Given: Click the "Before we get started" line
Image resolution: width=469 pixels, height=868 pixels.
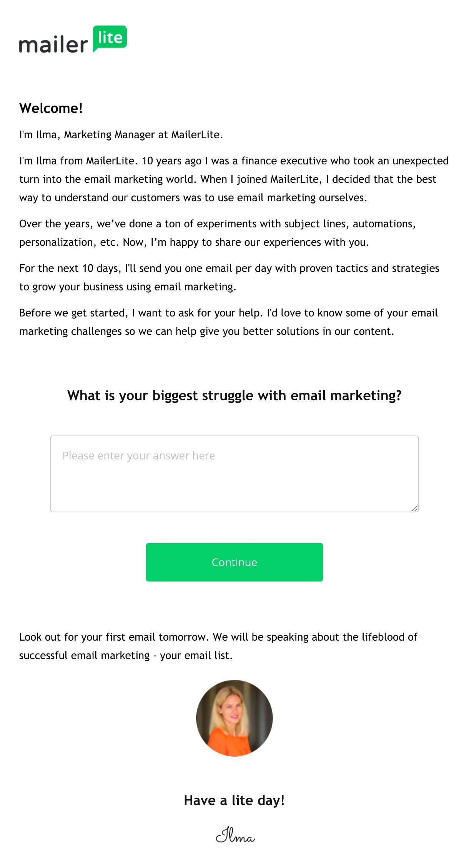Looking at the screenshot, I should click(228, 313).
